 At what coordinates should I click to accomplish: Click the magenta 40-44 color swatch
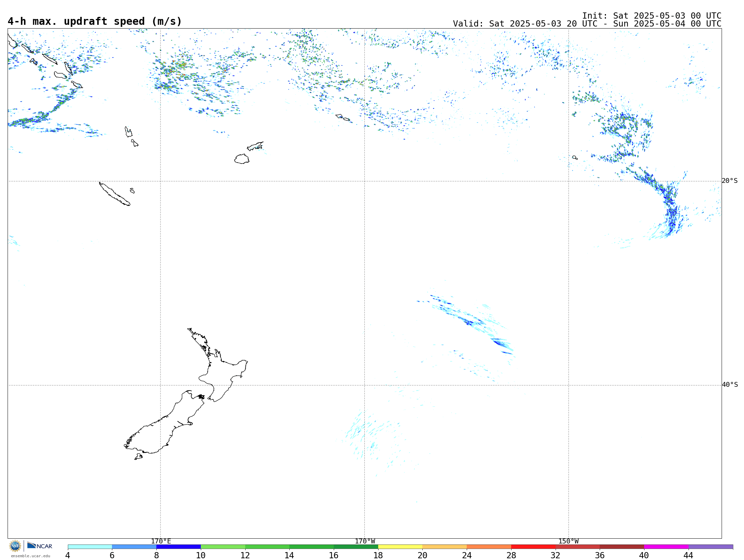pos(666,547)
